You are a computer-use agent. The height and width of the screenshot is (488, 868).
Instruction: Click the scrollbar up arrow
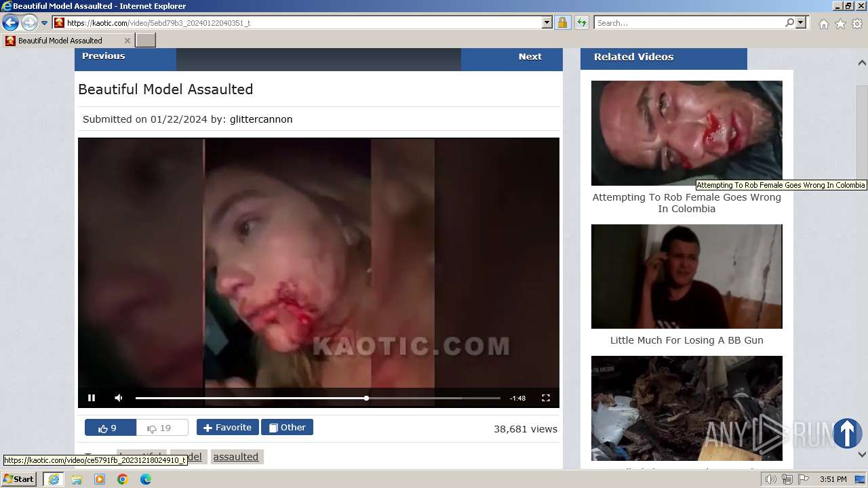coord(862,63)
